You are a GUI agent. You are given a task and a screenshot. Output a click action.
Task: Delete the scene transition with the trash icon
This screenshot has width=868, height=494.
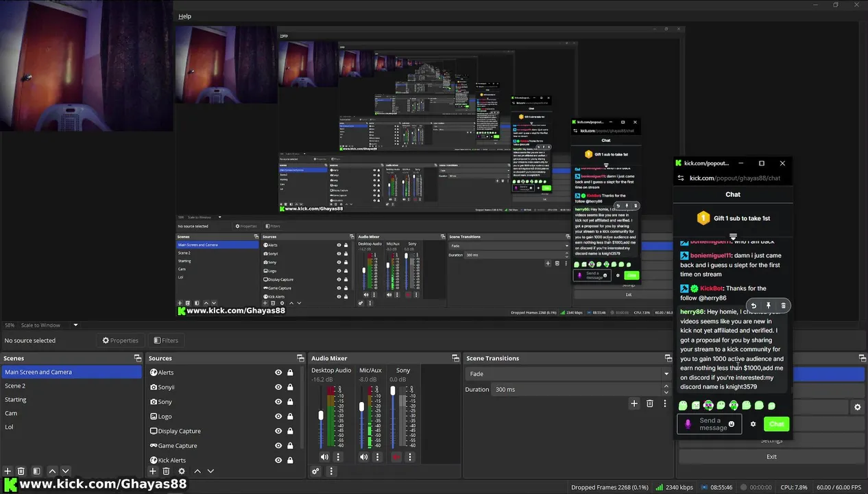pyautogui.click(x=650, y=404)
